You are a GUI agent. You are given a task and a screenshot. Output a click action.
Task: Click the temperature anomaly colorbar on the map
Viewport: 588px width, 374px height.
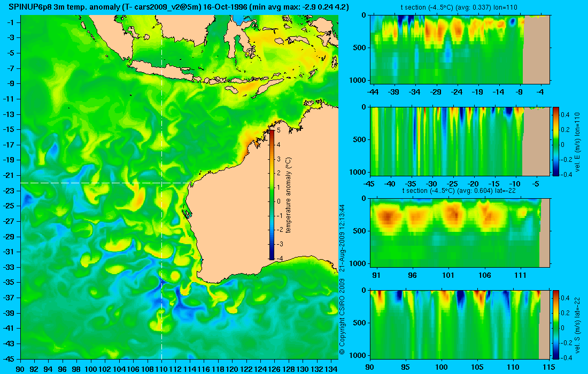coord(272,194)
